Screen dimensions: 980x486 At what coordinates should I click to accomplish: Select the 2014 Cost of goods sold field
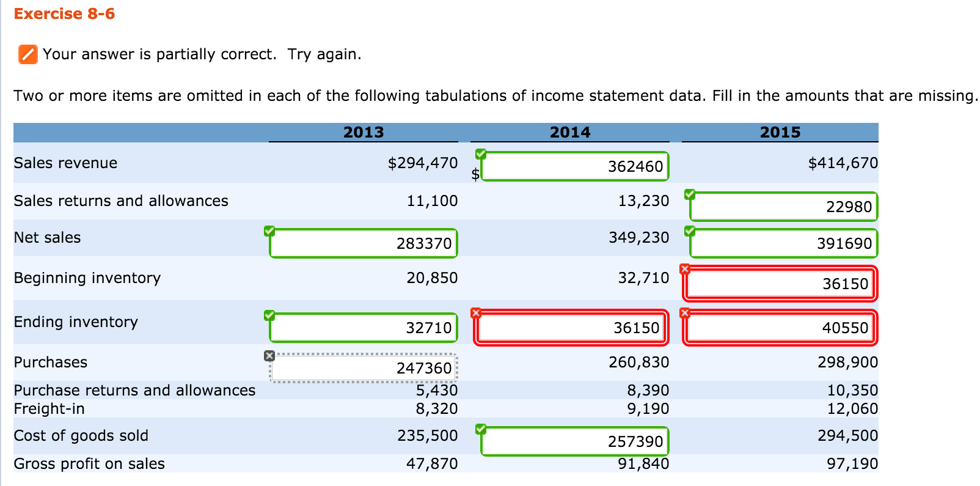(574, 441)
